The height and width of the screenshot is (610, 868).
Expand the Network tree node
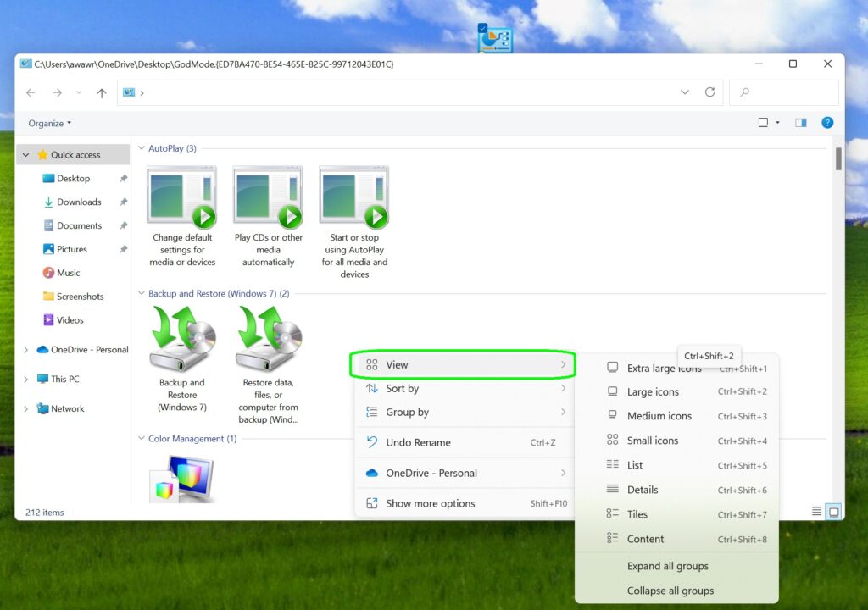[25, 408]
